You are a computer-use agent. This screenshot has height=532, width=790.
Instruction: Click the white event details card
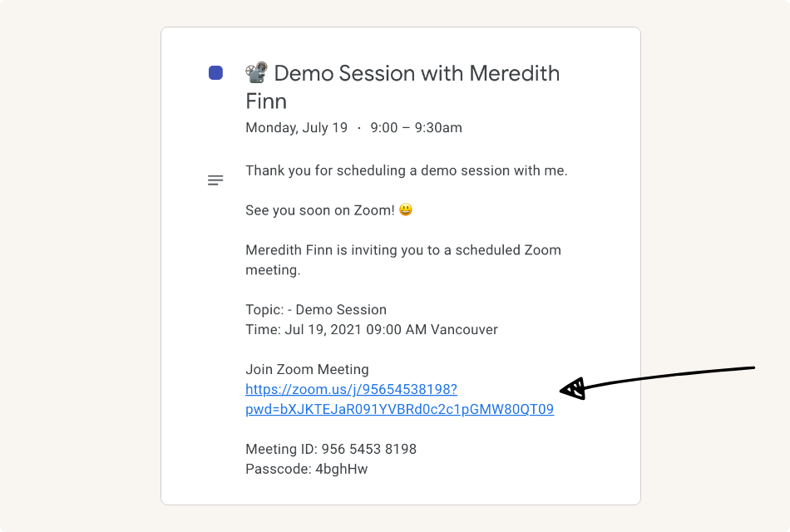[399, 266]
